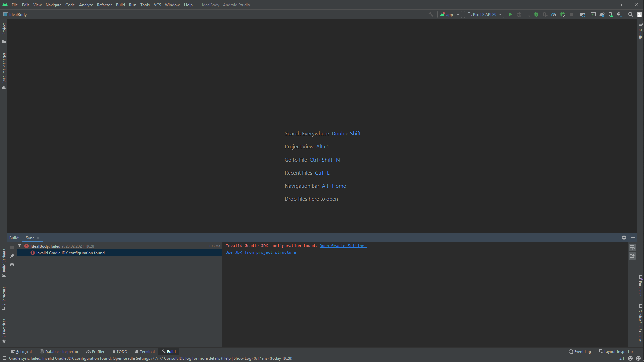Open the Project side panel
This screenshot has height=362, width=644.
[4, 33]
